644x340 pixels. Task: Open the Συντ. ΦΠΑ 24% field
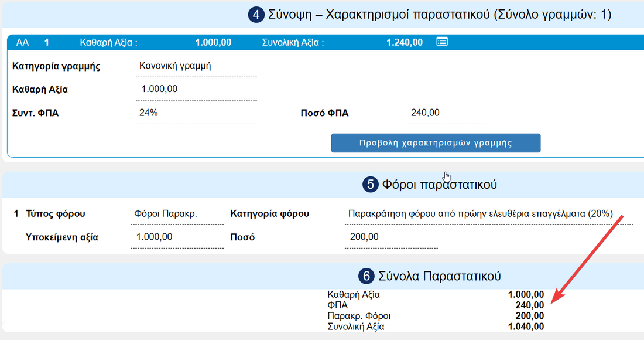197,113
